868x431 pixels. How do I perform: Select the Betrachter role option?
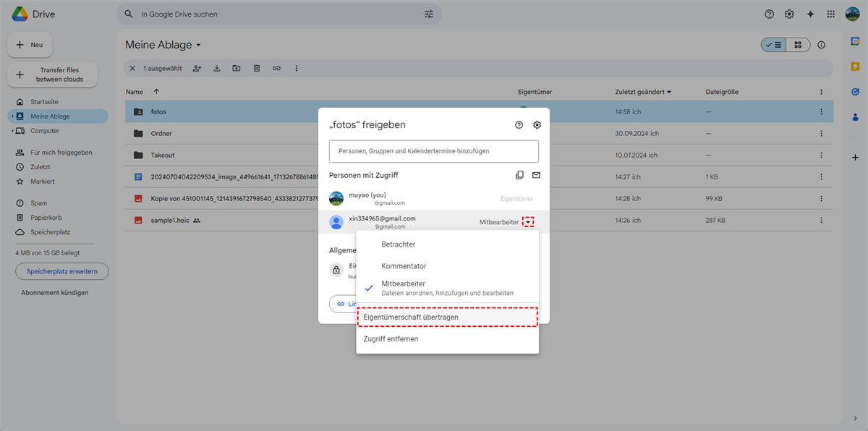(x=399, y=244)
